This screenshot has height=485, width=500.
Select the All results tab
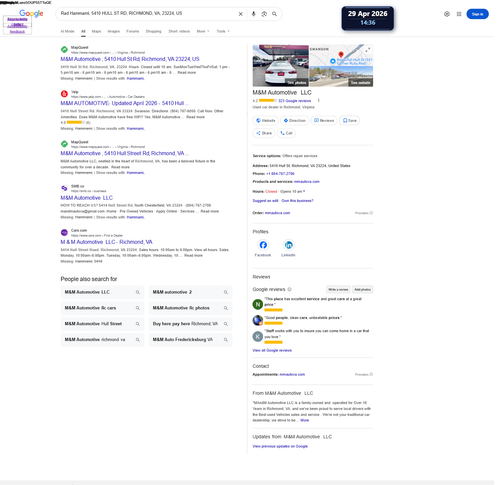83,31
